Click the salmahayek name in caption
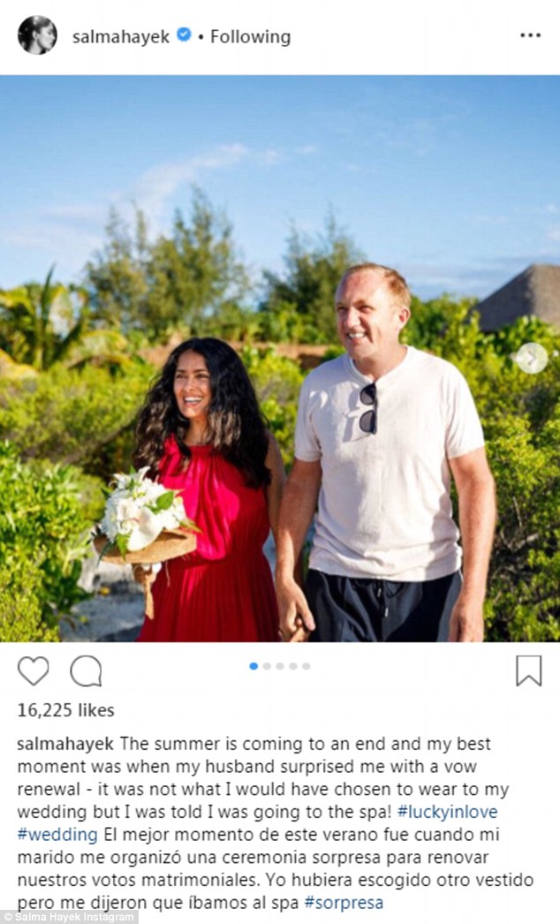 pos(65,745)
